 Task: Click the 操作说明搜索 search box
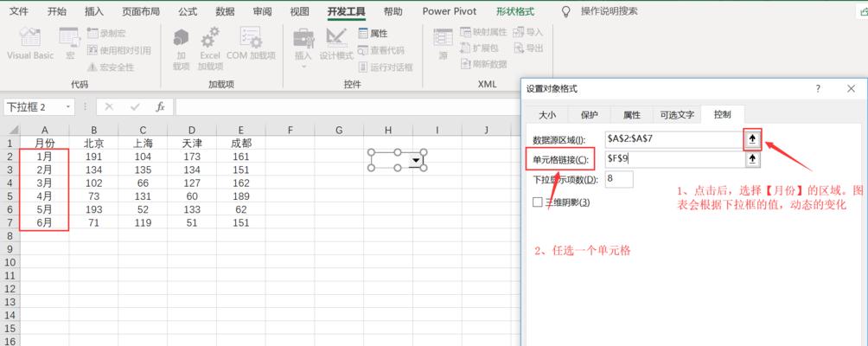coord(609,11)
